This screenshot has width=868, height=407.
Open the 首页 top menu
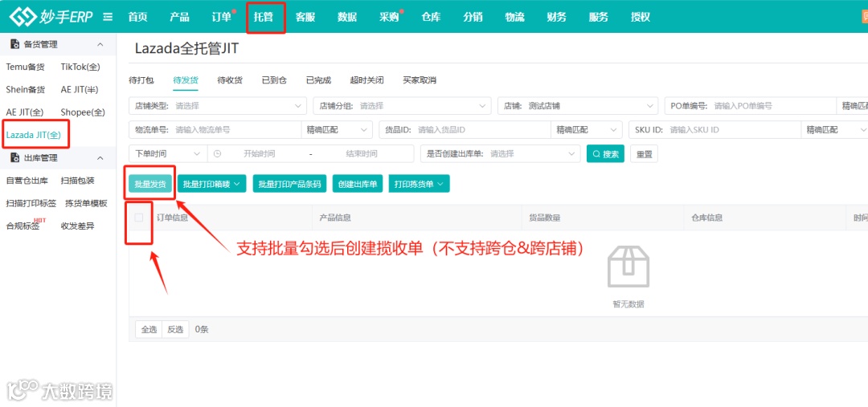click(x=138, y=17)
